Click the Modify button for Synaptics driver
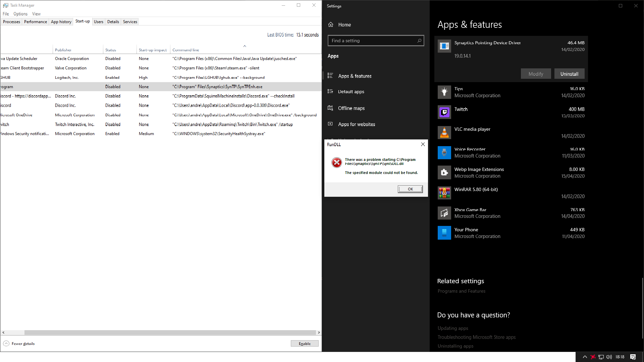Screen dimensions: 644x362 [x=536, y=74]
